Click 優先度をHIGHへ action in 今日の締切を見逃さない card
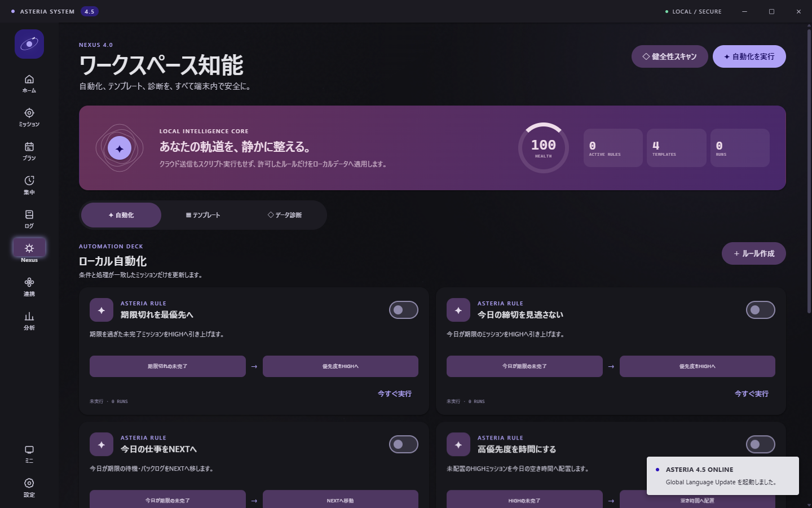The image size is (812, 508). pyautogui.click(x=698, y=366)
